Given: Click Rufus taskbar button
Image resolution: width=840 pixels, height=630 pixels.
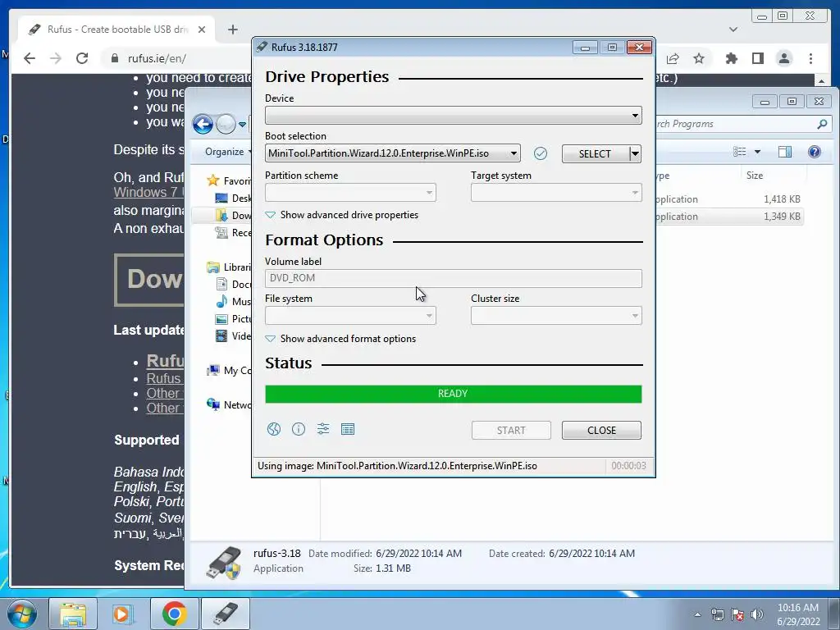Looking at the screenshot, I should [225, 614].
